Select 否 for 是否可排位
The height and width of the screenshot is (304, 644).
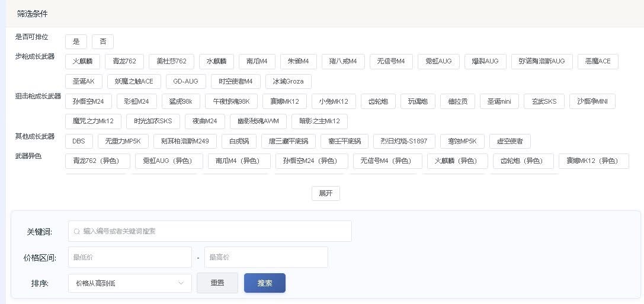(102, 41)
